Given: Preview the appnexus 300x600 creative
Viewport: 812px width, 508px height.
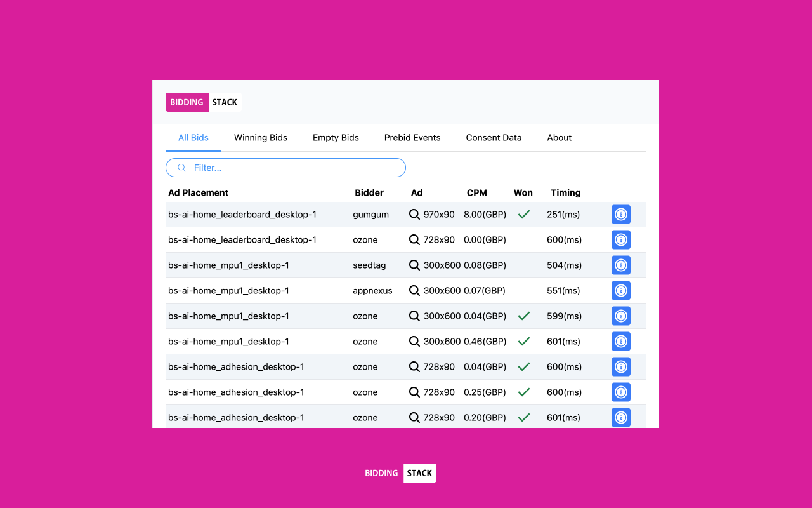Looking at the screenshot, I should [x=415, y=290].
